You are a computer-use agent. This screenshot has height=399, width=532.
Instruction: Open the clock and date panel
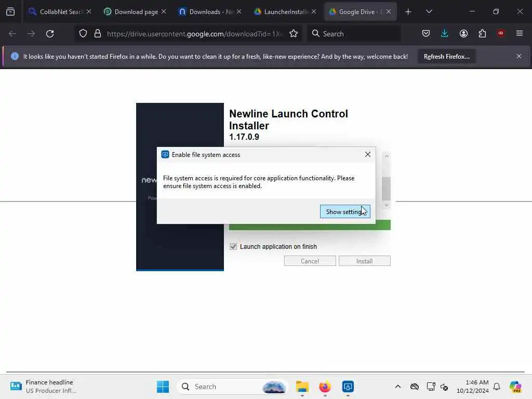pos(473,387)
